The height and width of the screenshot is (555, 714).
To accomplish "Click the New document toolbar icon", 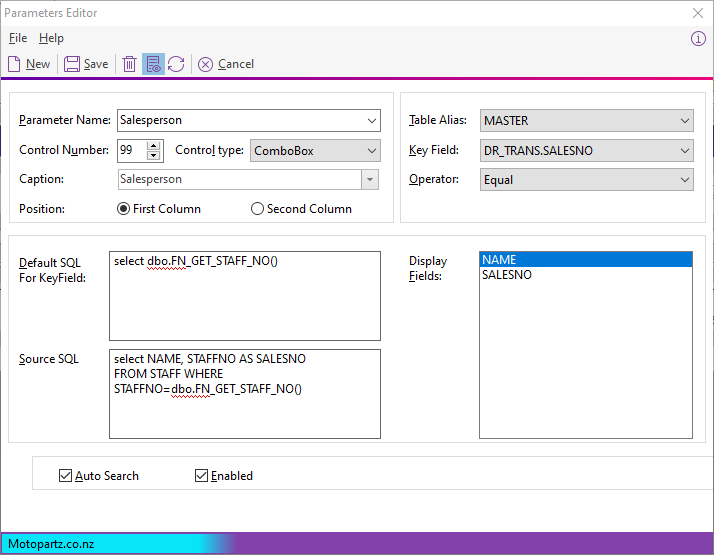I will pyautogui.click(x=14, y=64).
